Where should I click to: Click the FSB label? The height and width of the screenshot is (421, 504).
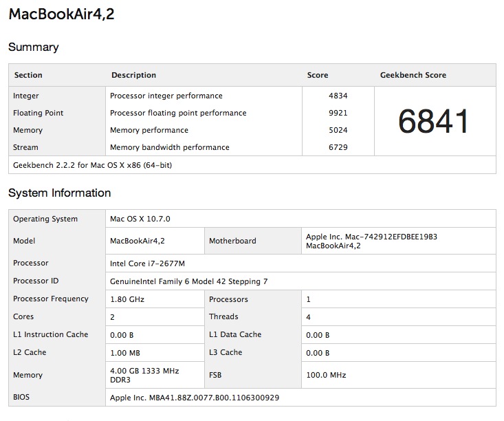coord(215,376)
